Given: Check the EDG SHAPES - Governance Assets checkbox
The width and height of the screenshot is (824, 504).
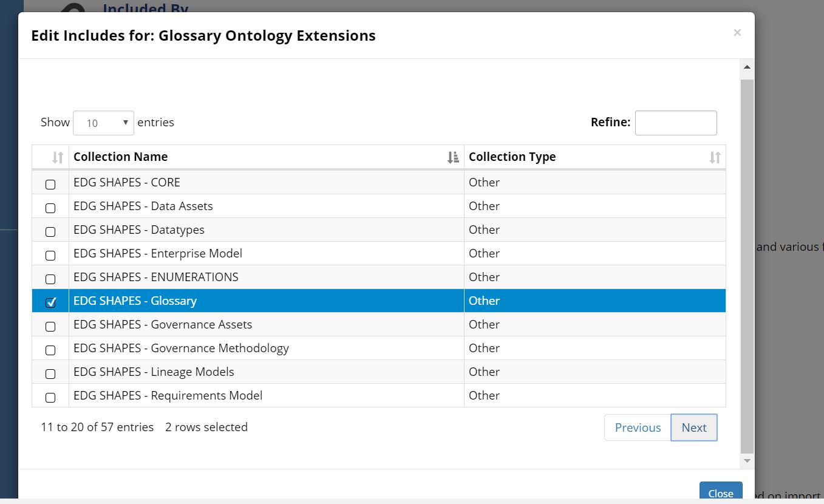Looking at the screenshot, I should [x=50, y=326].
